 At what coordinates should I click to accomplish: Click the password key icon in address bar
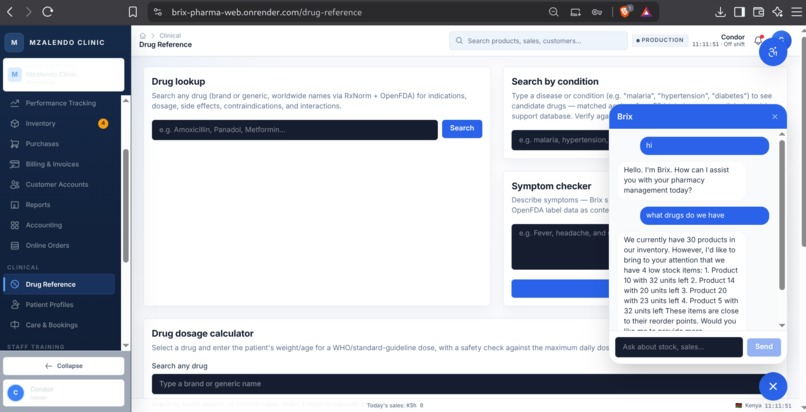click(596, 12)
